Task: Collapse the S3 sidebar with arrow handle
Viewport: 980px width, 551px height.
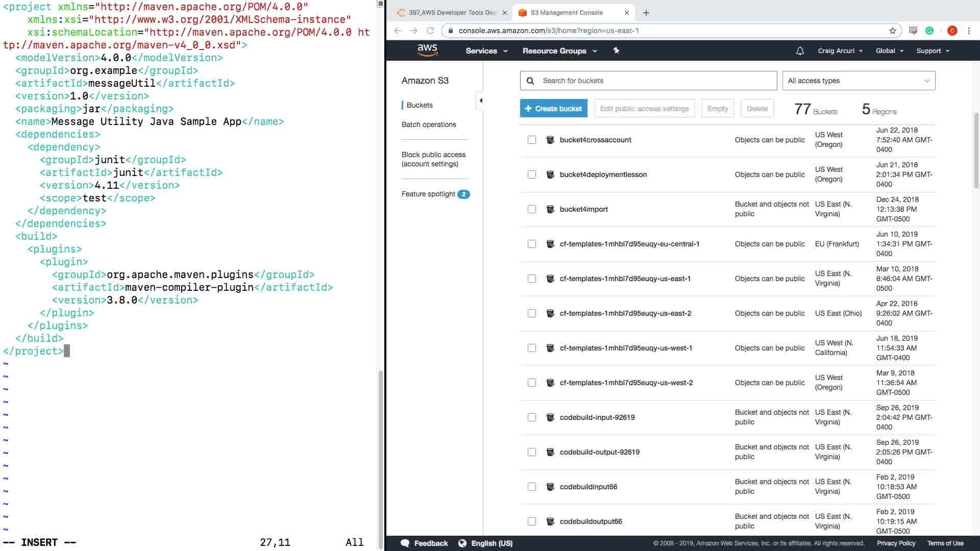Action: pyautogui.click(x=480, y=101)
